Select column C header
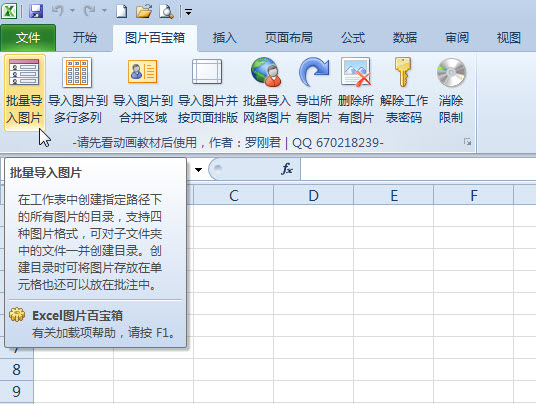Viewport: 536px width, 404px height. pyautogui.click(x=233, y=196)
